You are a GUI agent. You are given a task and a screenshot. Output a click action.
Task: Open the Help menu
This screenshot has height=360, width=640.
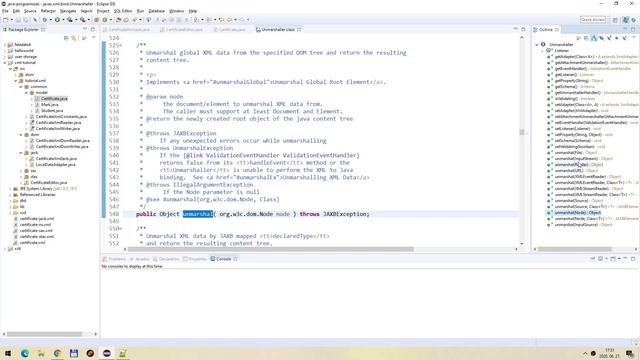(193, 11)
